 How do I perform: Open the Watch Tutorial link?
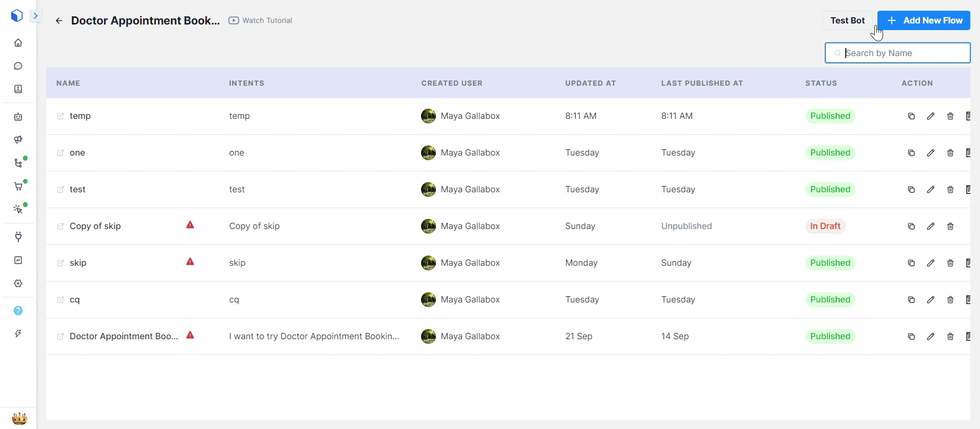click(260, 20)
